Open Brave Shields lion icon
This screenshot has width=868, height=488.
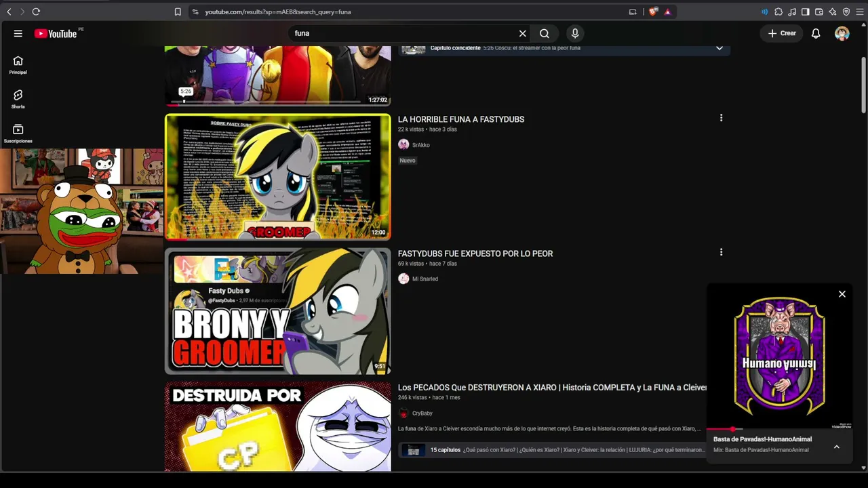point(654,12)
